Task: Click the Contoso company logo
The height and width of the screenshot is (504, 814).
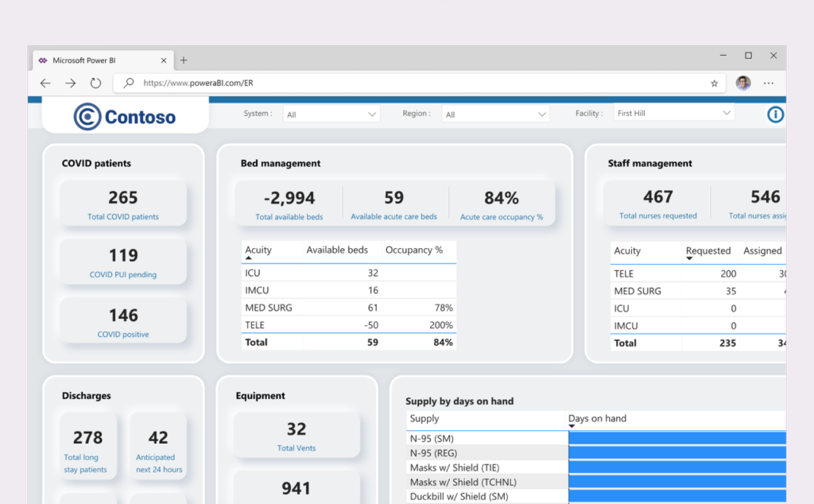Action: tap(123, 115)
